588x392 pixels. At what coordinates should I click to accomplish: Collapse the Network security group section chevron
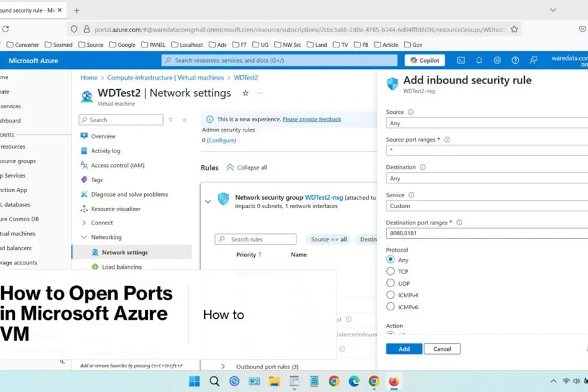[x=208, y=202]
